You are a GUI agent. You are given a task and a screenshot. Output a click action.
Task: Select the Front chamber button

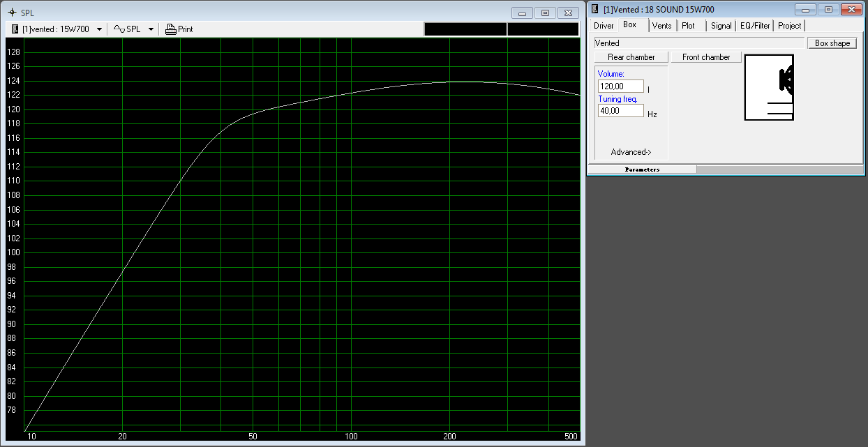pyautogui.click(x=706, y=57)
